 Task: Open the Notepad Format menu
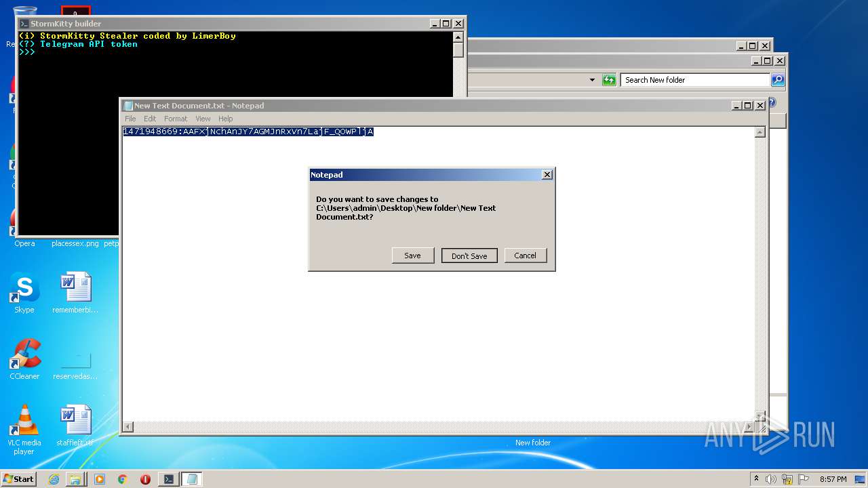[x=176, y=119]
